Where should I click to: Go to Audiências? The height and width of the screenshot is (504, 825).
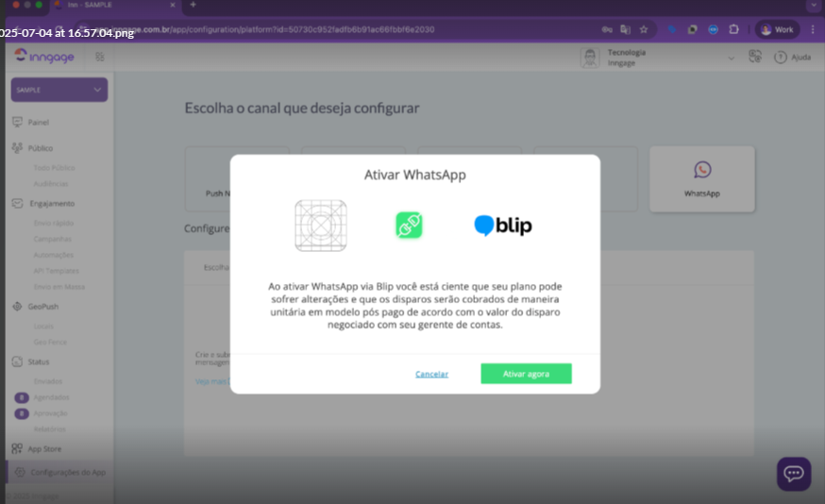click(x=51, y=184)
